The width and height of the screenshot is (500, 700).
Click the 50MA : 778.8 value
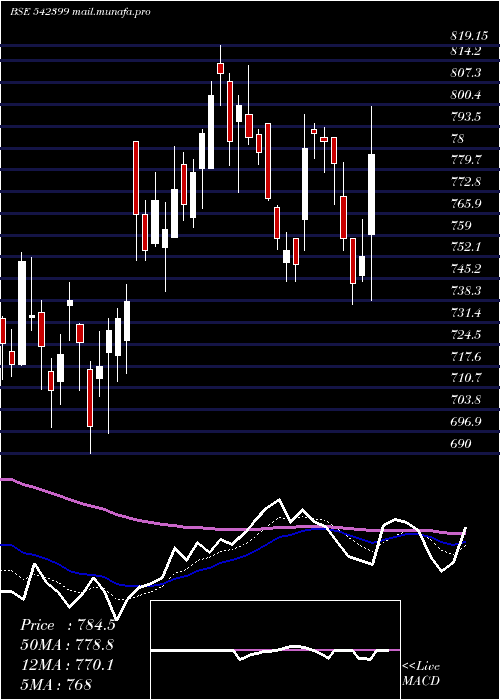tap(67, 645)
